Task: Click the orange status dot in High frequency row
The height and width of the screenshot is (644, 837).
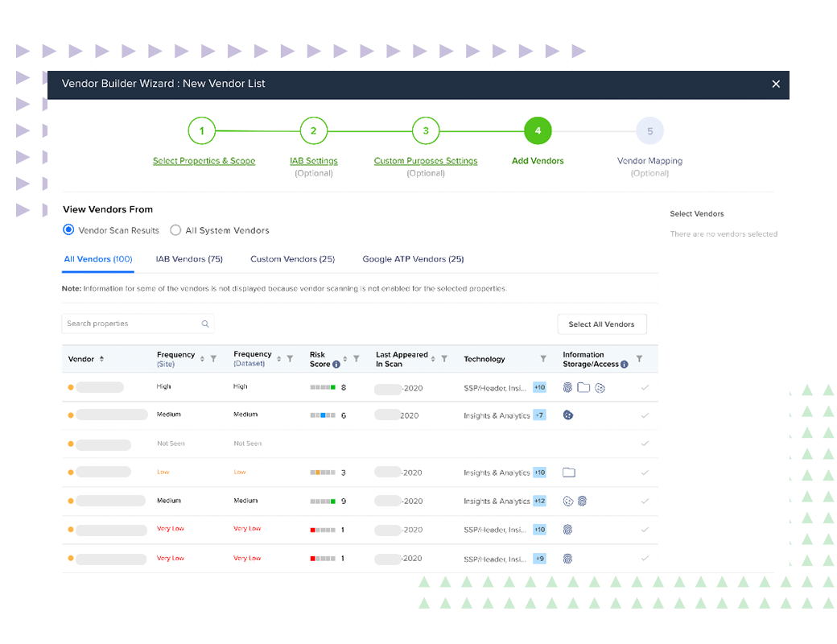Action: coord(71,387)
